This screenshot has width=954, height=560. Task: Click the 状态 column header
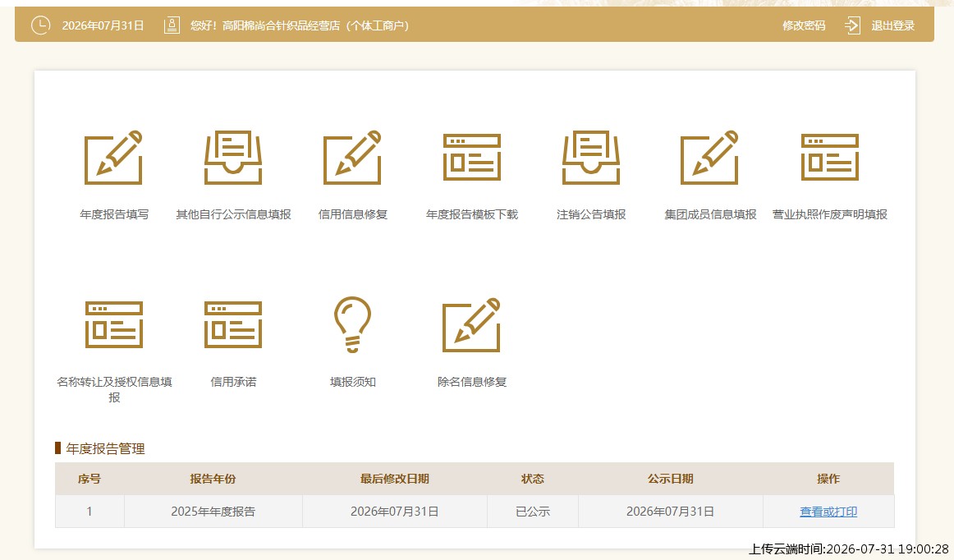(532, 479)
